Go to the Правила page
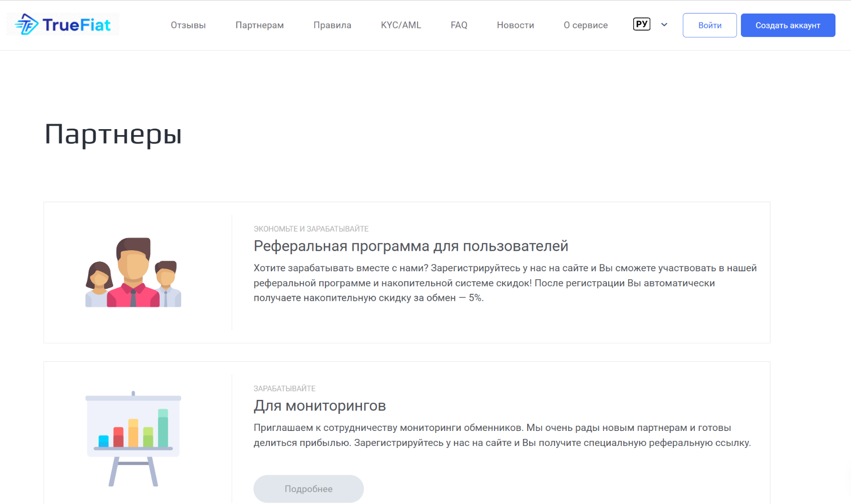851x504 pixels. point(332,25)
